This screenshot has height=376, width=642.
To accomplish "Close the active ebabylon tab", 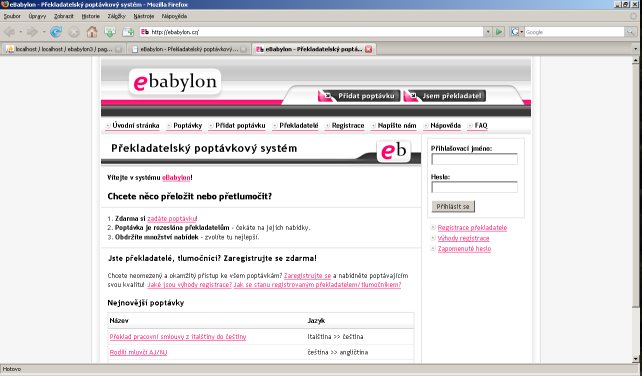I will tap(368, 49).
